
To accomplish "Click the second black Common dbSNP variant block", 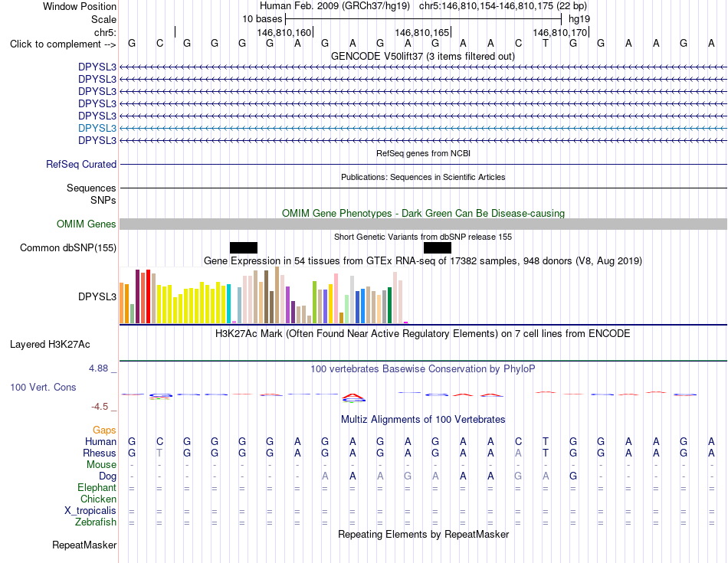I will coord(438,248).
